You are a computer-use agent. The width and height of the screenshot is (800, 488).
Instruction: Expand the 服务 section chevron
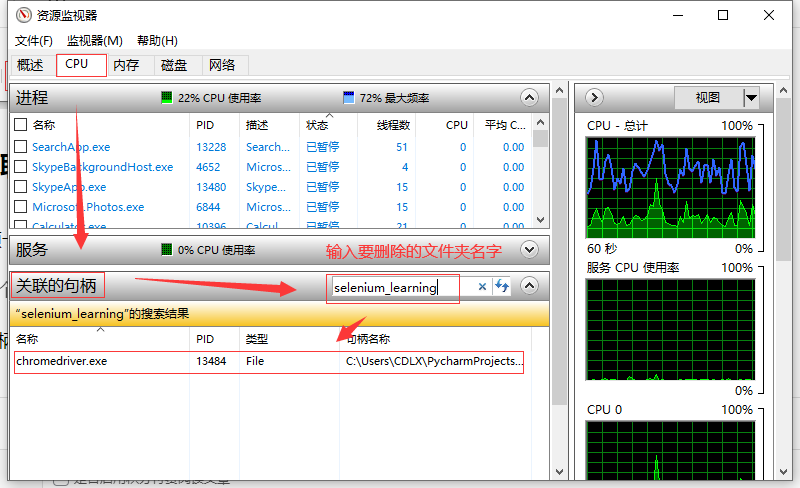pos(530,249)
